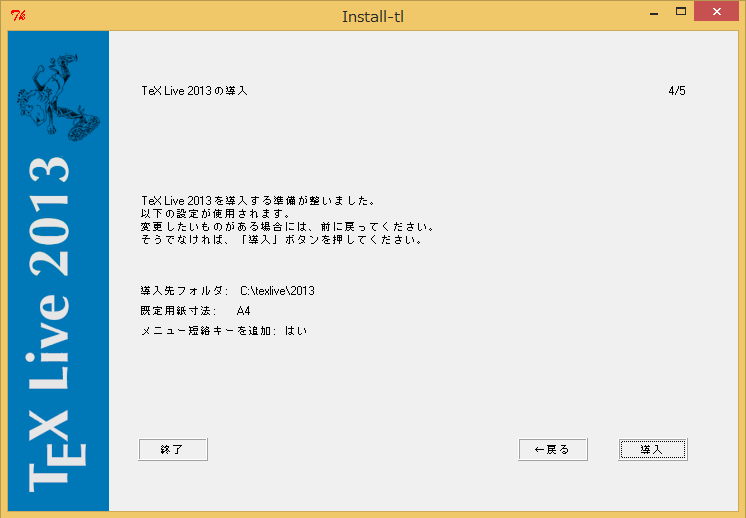Click the A4 paper size value

click(x=243, y=311)
